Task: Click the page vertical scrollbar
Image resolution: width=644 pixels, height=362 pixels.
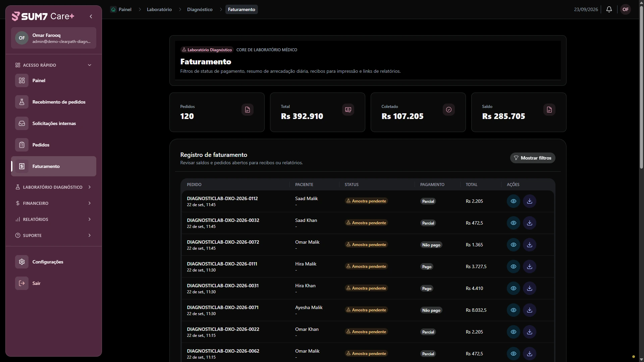Action: tap(641, 87)
